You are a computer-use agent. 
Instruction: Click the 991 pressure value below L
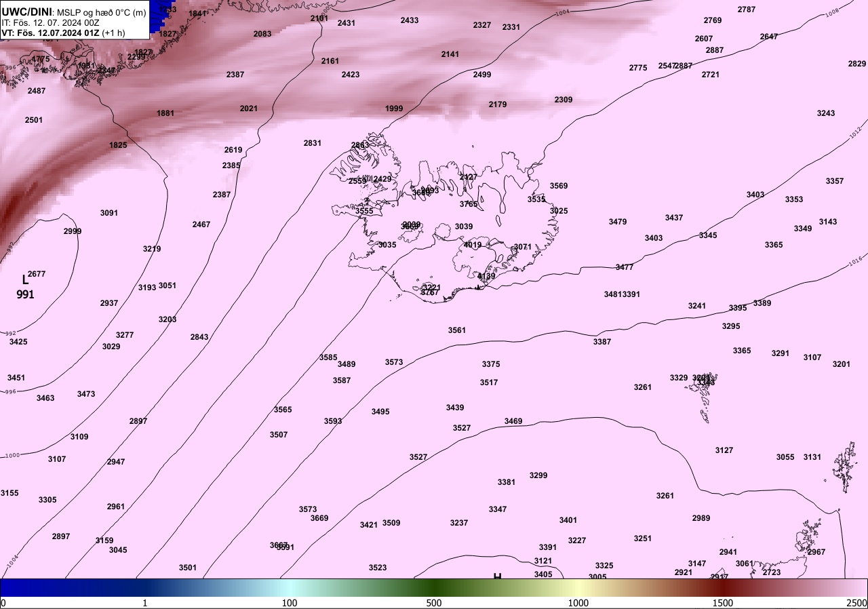(x=26, y=294)
